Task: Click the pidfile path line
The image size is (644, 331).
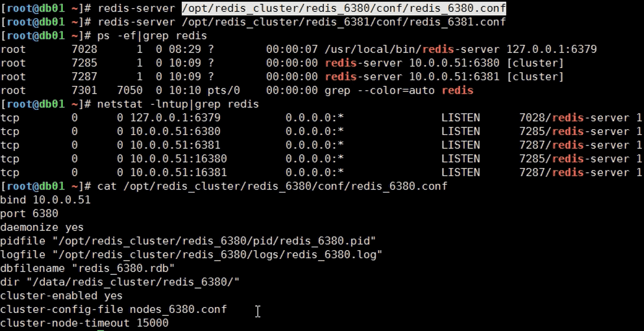Action: 188,241
